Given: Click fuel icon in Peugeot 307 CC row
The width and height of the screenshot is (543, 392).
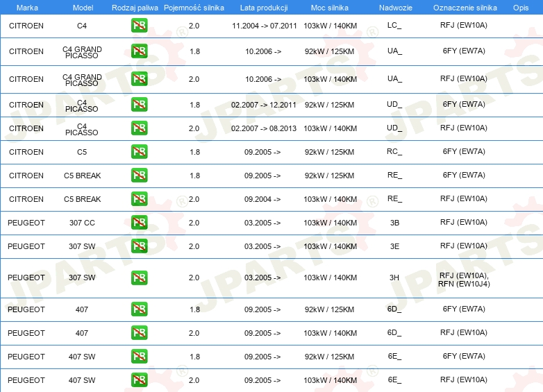Looking at the screenshot, I should [139, 222].
